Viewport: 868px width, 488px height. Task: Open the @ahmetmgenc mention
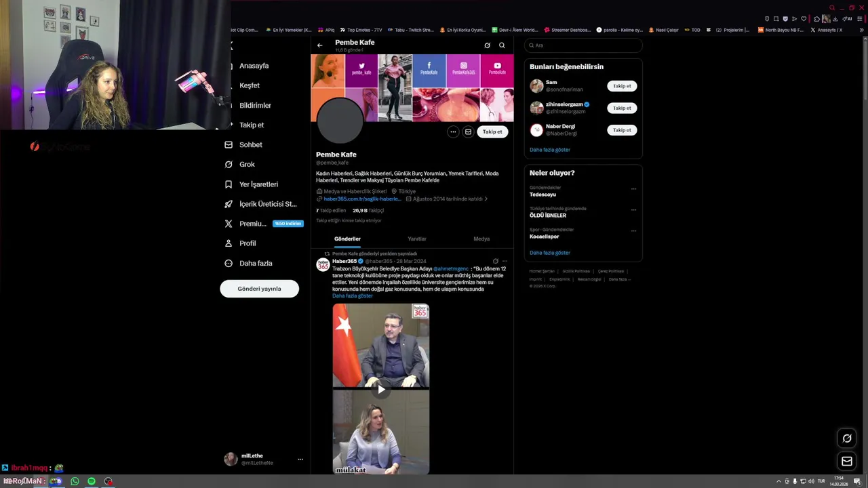coord(451,269)
